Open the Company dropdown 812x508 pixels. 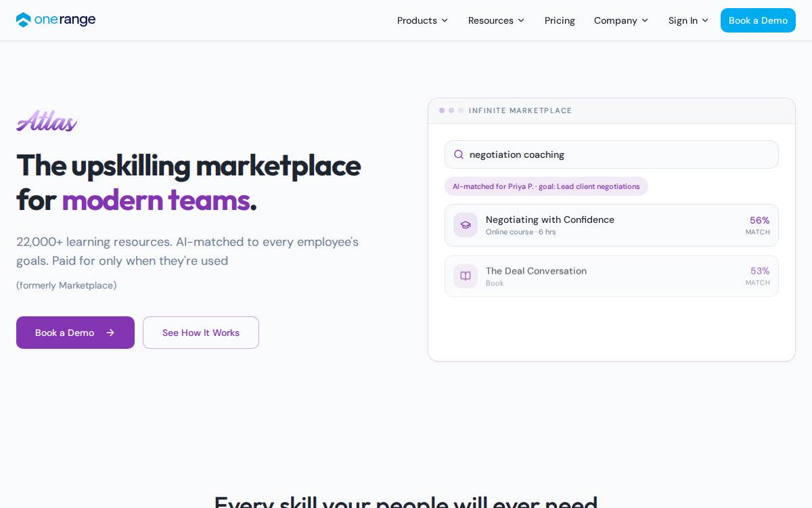tap(621, 20)
